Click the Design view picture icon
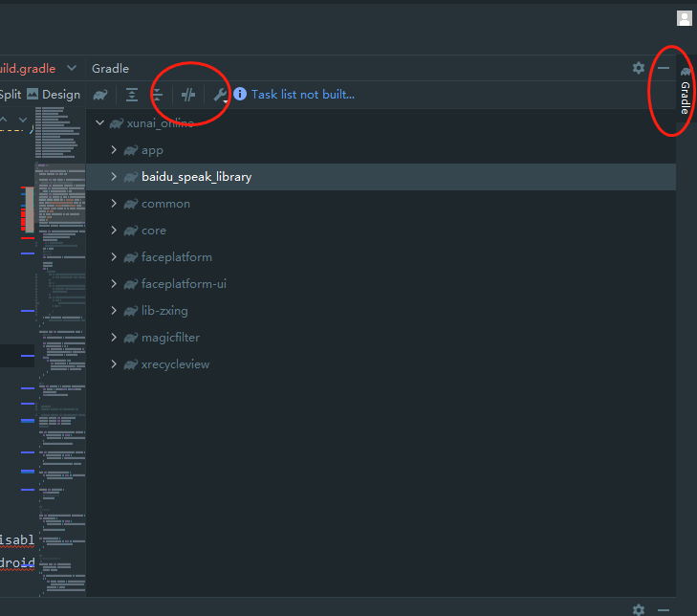Viewport: 697px width, 616px height. (x=33, y=94)
